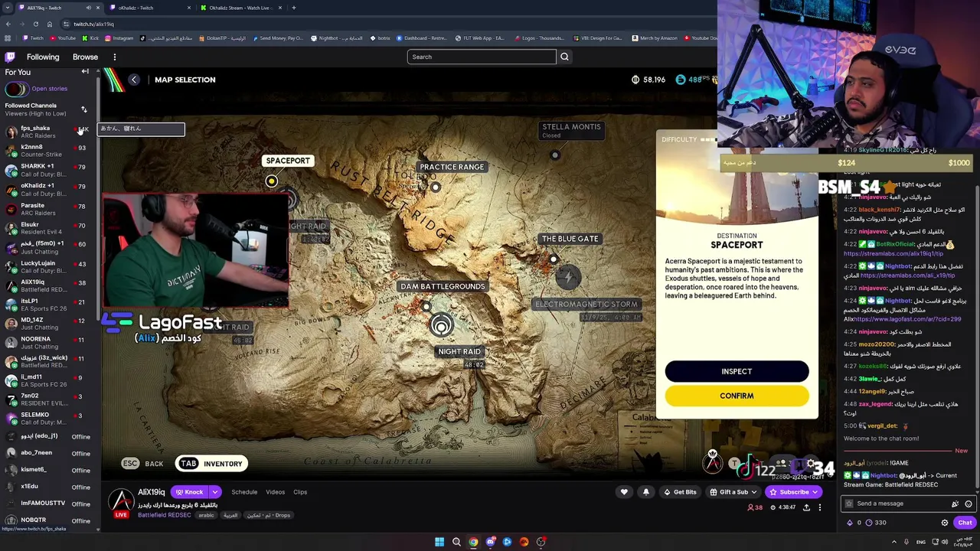
Task: Open a new browser tab
Action: tap(294, 8)
